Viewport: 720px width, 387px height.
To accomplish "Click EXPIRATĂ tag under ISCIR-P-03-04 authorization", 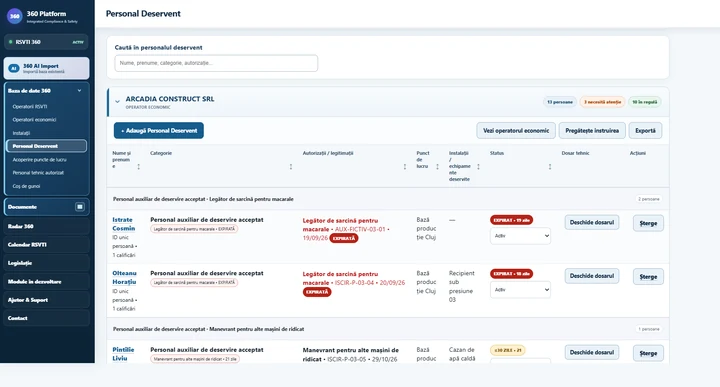I will (317, 292).
